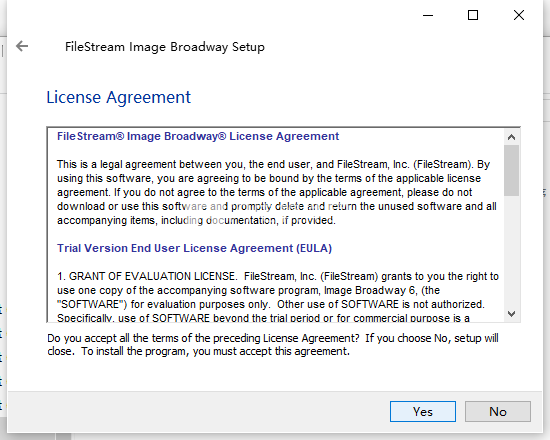Click the text line mentioning Image Broadway 6
This screenshot has width=550, height=440.
pos(248,290)
